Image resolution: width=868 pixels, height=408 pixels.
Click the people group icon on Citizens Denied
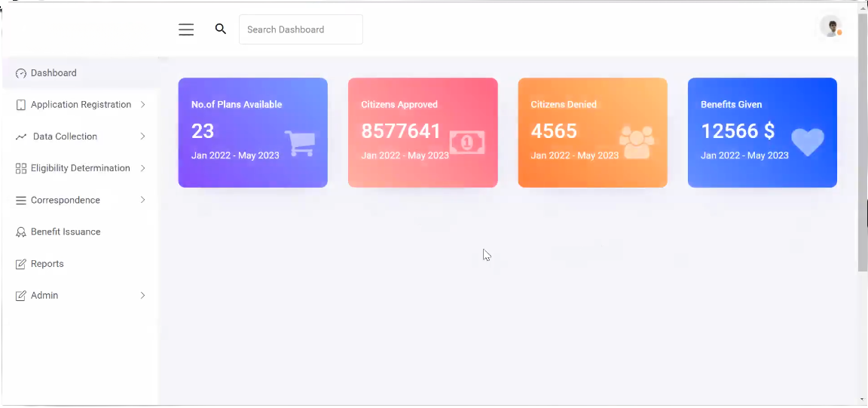tap(637, 142)
